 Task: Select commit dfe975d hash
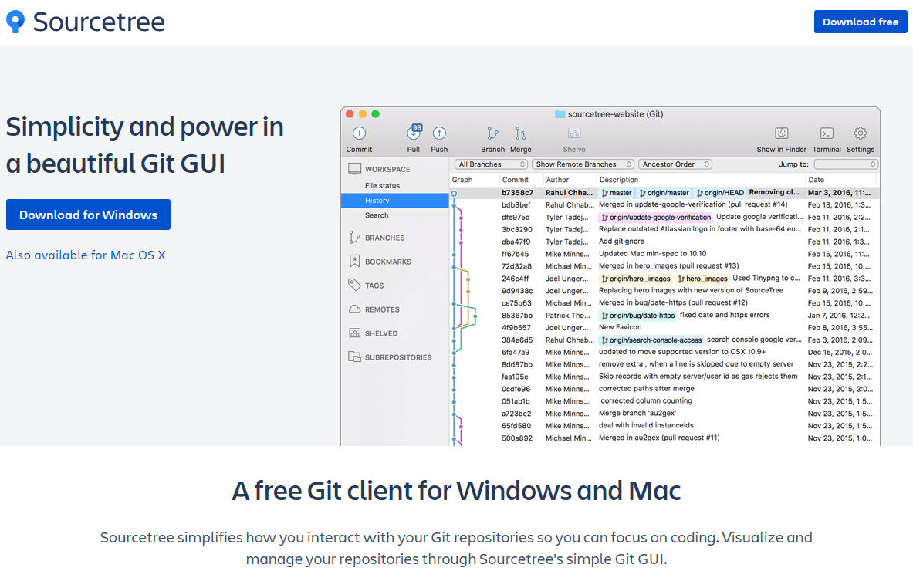click(516, 217)
